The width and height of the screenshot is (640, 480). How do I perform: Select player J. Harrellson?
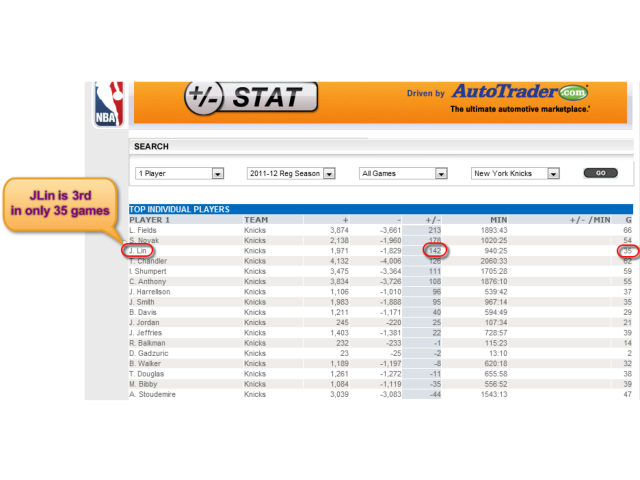[x=150, y=291]
